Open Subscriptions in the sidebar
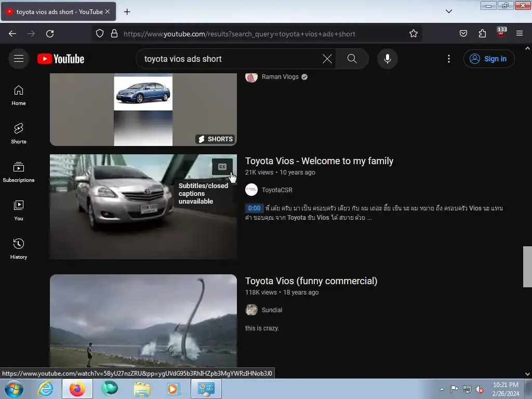This screenshot has height=399, width=532. (x=19, y=172)
